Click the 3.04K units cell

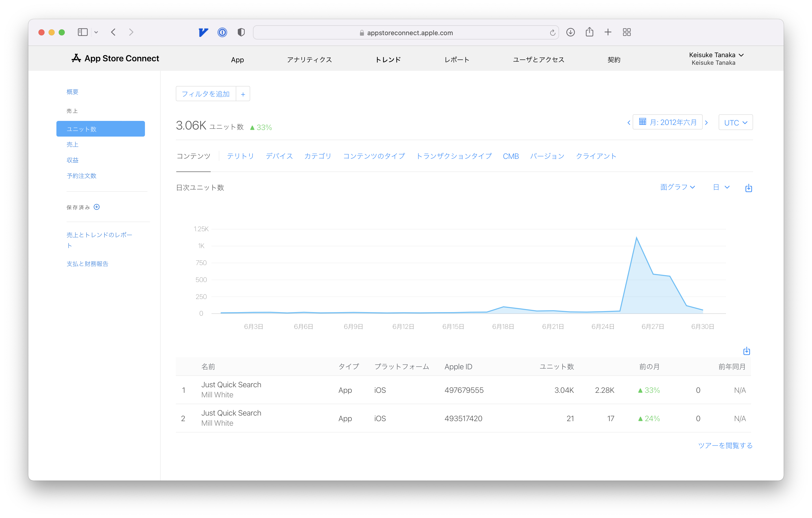point(564,390)
